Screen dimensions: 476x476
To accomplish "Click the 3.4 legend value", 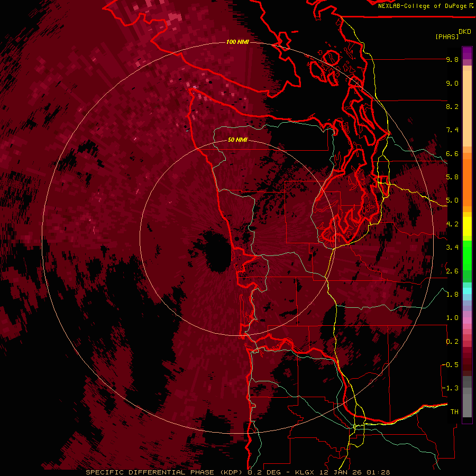I will click(x=452, y=248).
